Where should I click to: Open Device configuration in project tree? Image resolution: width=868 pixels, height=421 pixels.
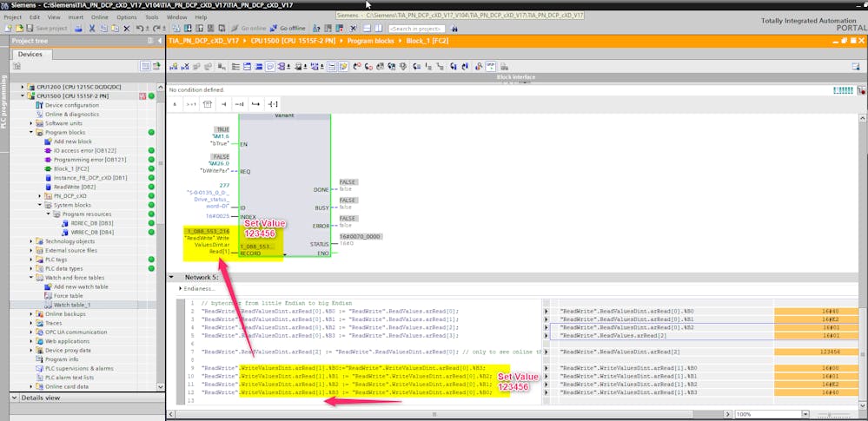coord(72,105)
